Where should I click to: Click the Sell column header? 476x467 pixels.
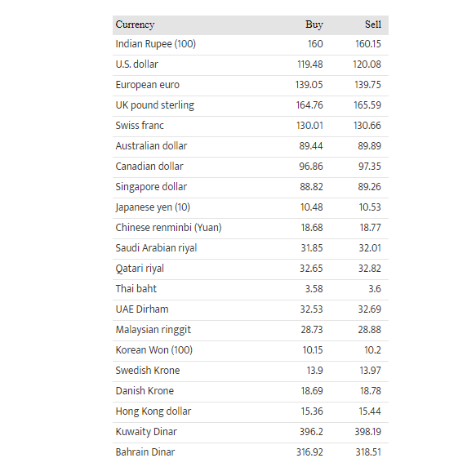point(373,24)
